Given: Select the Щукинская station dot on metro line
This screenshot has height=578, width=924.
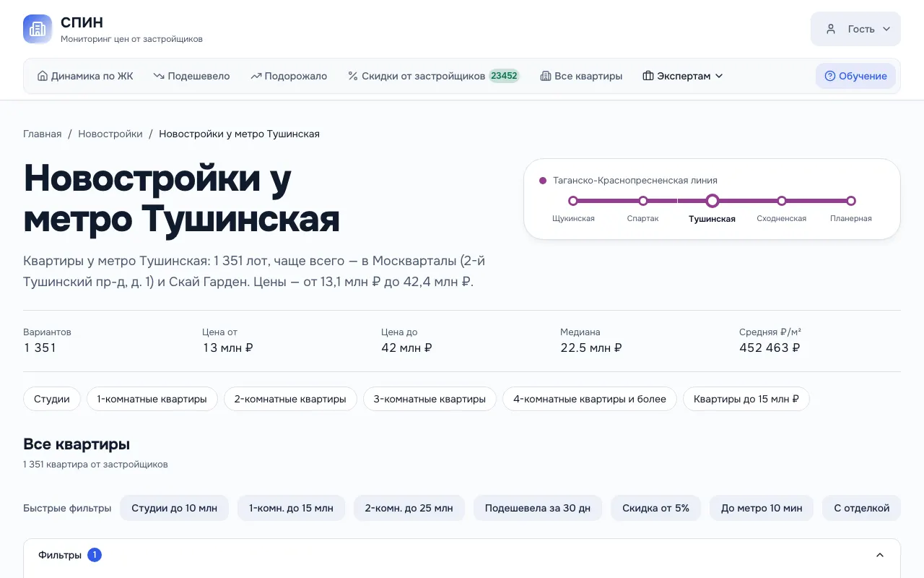Looking at the screenshot, I should [x=573, y=201].
